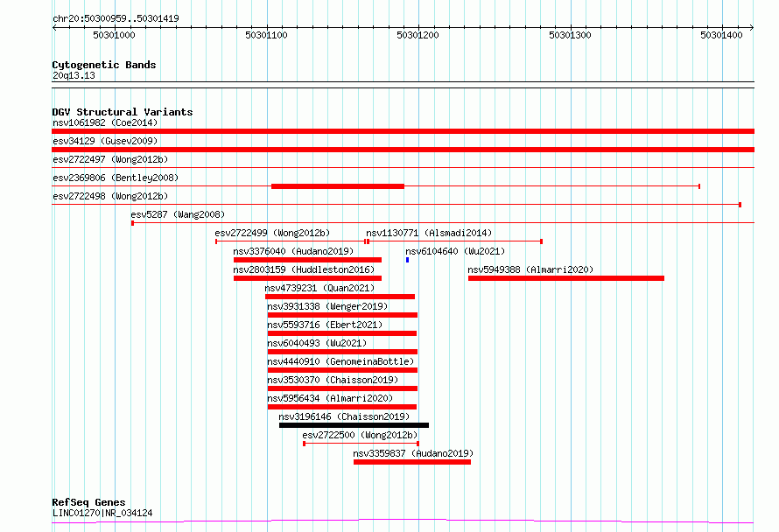Click ruler position 50301400

[x=721, y=35]
